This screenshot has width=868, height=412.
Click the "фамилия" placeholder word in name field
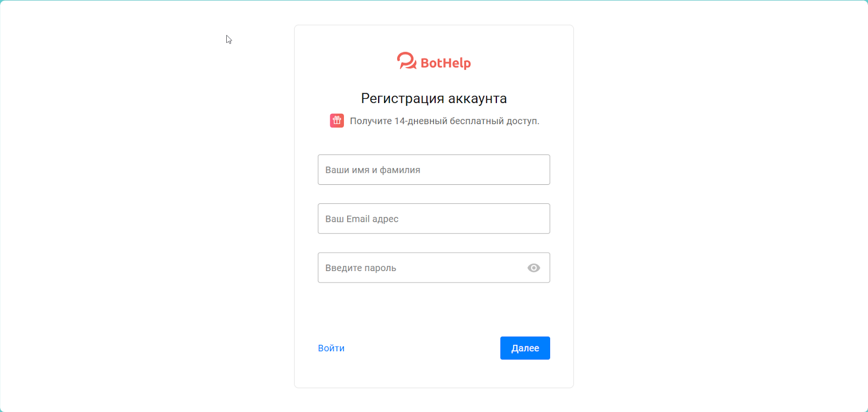pos(400,170)
